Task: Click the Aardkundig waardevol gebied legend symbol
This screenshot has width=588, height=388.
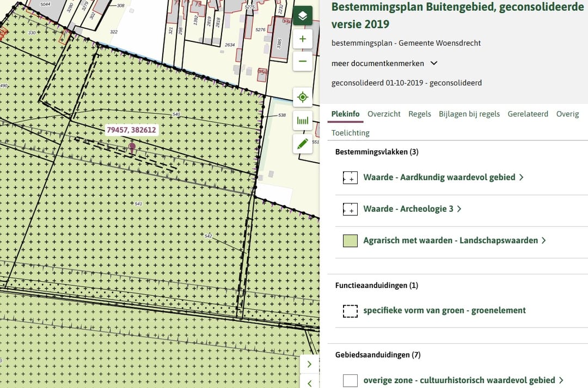Action: pos(350,177)
